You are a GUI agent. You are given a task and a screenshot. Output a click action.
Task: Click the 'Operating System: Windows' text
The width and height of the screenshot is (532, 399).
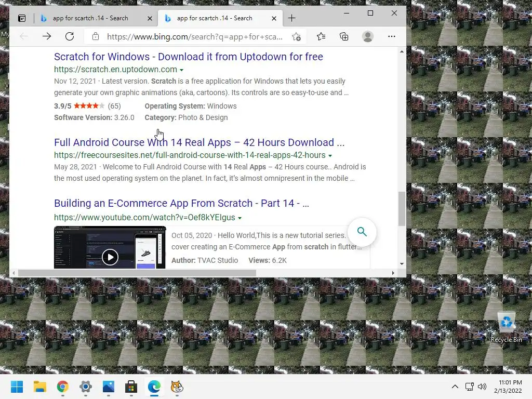190,106
